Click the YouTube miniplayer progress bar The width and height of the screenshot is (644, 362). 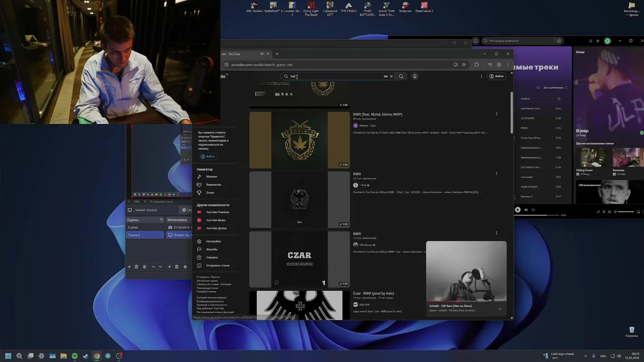click(466, 301)
